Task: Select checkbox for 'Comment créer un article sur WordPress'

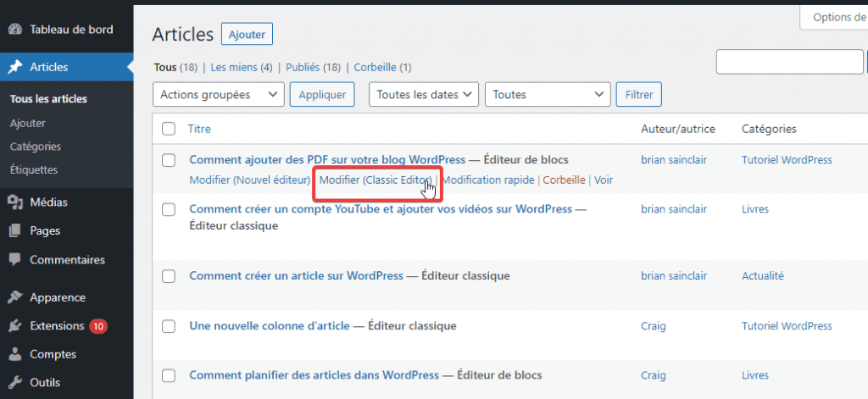Action: click(x=169, y=276)
